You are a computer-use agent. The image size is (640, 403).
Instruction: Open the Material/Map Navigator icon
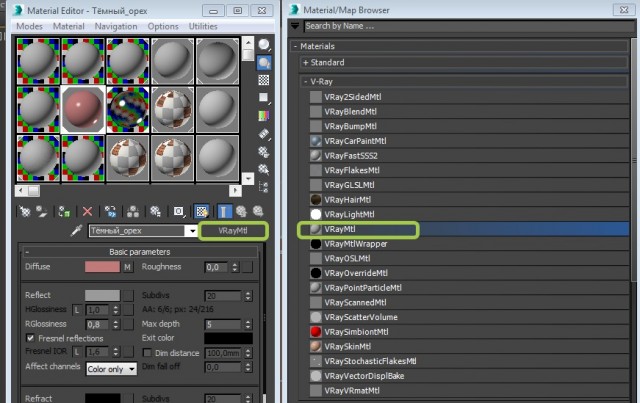click(264, 187)
